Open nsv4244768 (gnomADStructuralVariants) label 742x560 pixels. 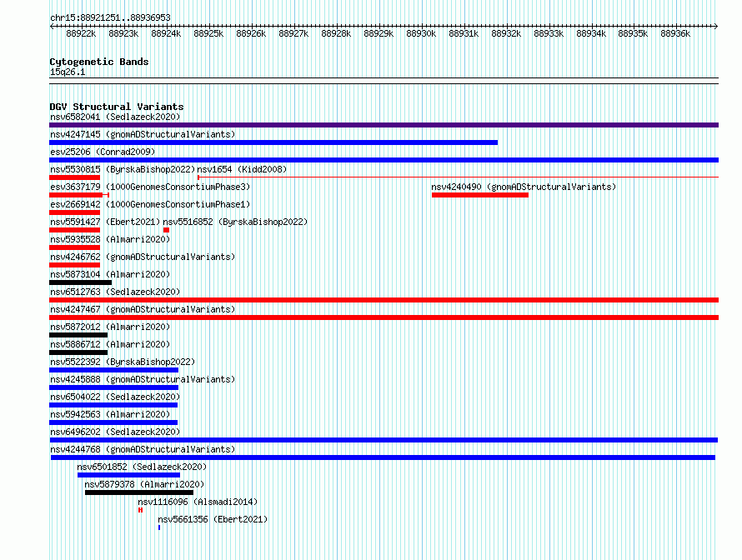pyautogui.click(x=143, y=449)
